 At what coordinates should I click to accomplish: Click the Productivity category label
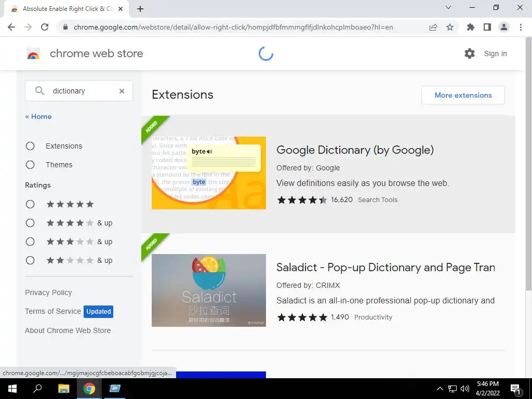pyautogui.click(x=373, y=317)
